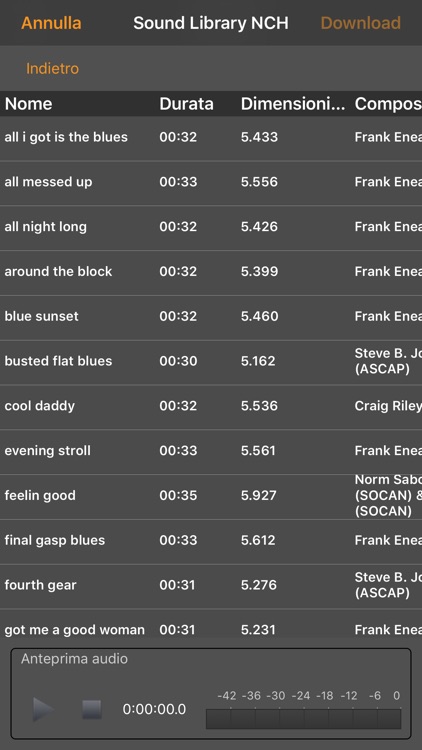Pick the blue sunset track
Viewport: 422px width, 750px height.
point(211,316)
